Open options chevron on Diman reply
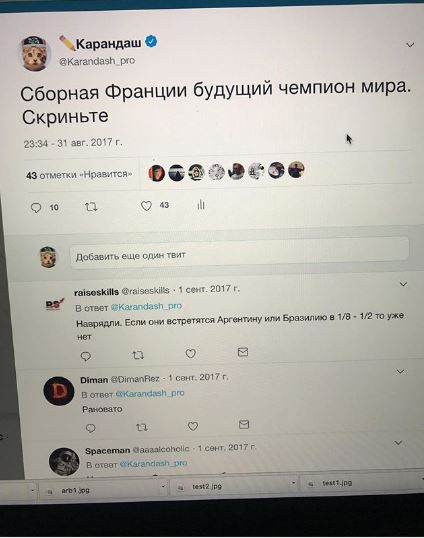 pyautogui.click(x=400, y=372)
